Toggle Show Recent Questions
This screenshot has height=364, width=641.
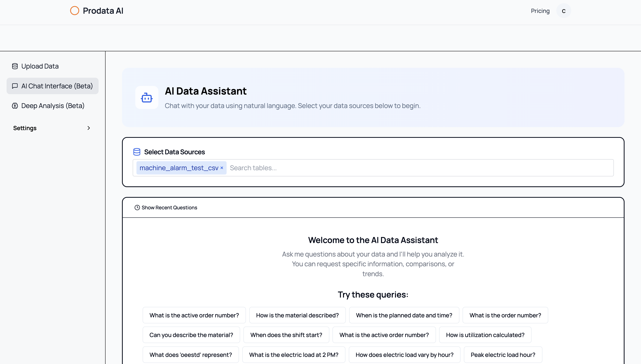169,207
